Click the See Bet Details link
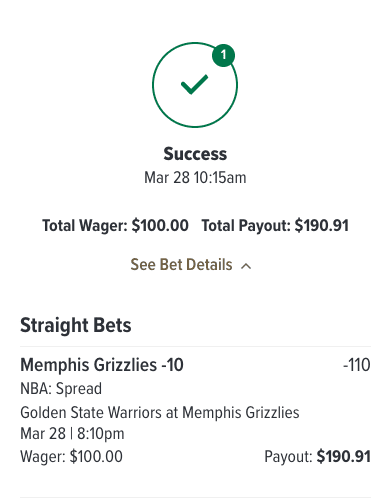This screenshot has height=498, width=389. point(181,265)
